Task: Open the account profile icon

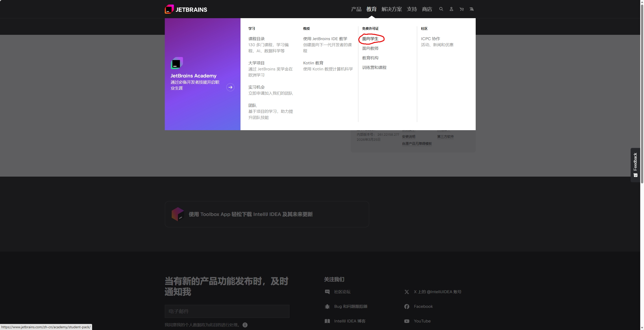Action: click(x=451, y=9)
